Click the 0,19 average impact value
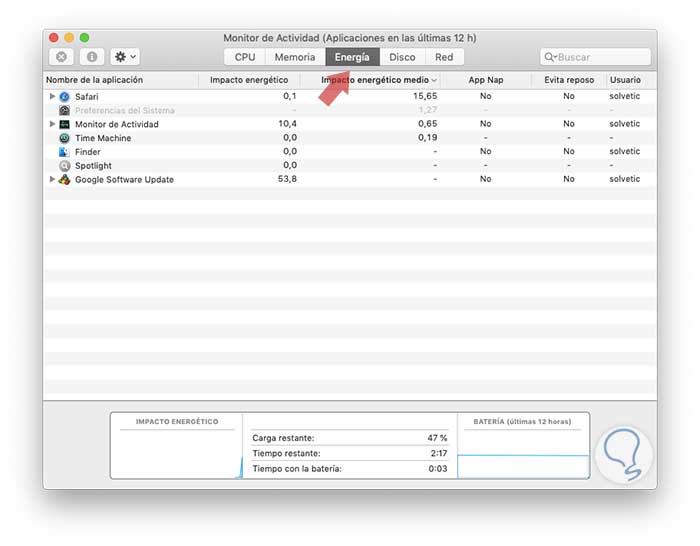 click(428, 138)
